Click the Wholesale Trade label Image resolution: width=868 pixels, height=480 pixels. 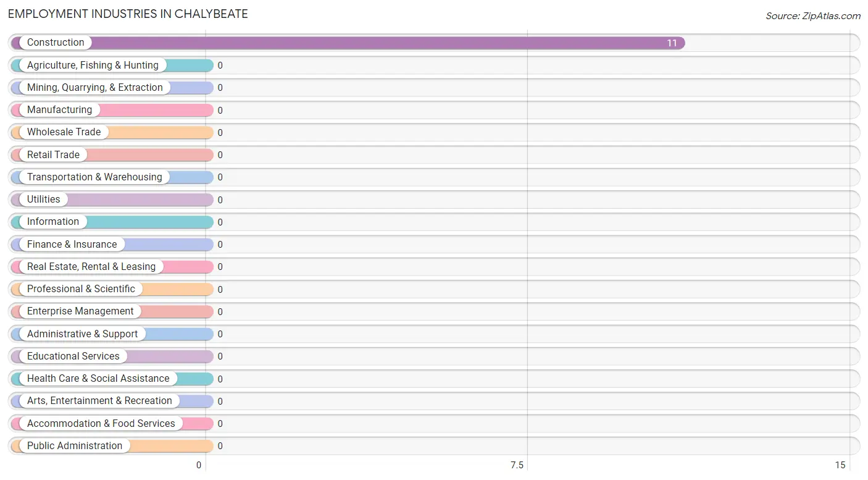pos(64,132)
